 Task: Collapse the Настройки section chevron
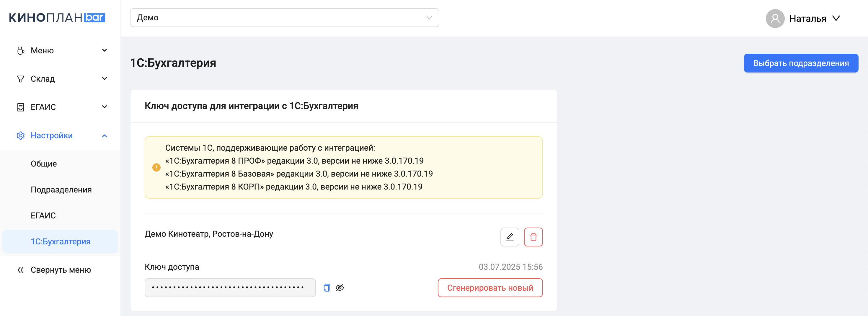(105, 136)
